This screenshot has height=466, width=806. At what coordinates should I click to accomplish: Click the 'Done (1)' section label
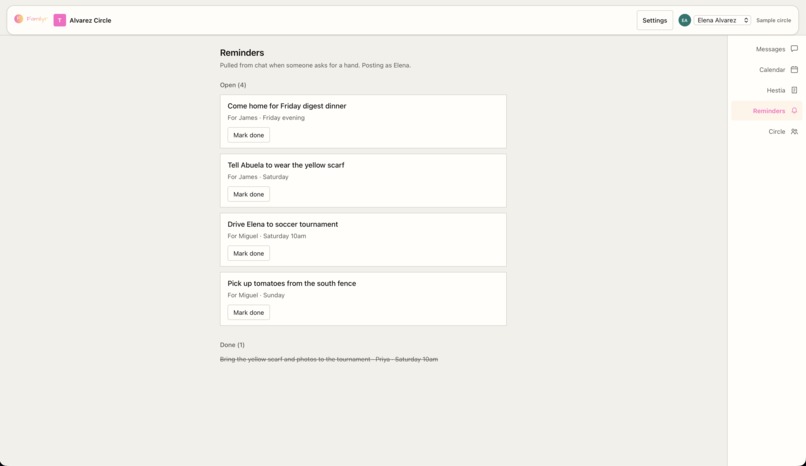tap(232, 345)
